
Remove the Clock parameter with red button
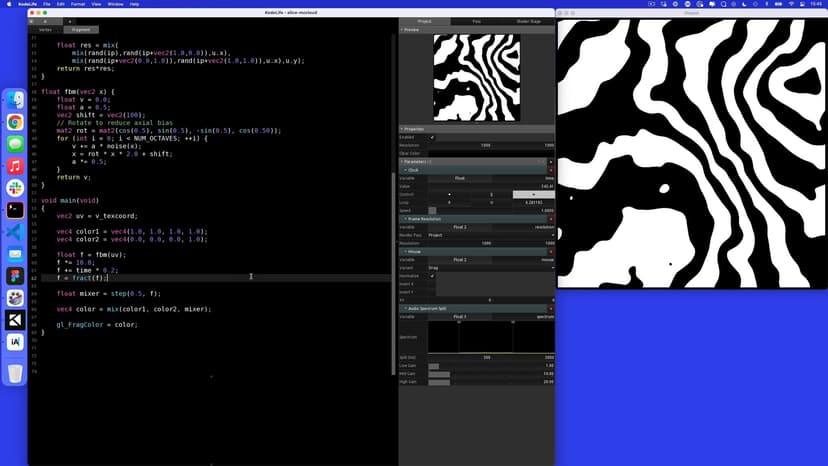[x=550, y=170]
